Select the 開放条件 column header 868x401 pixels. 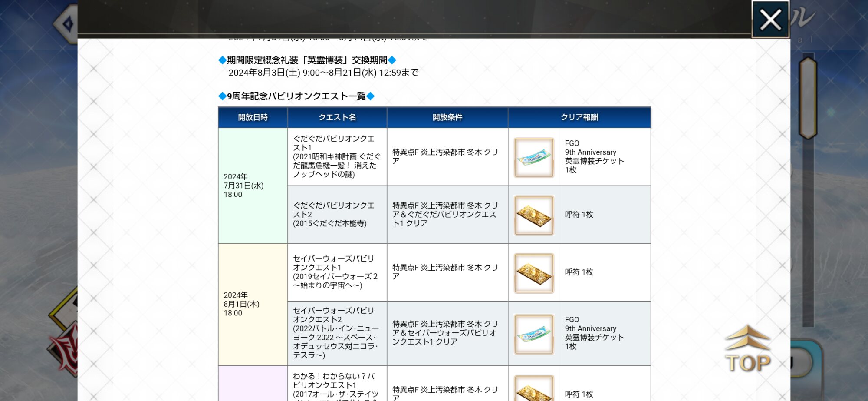(447, 117)
